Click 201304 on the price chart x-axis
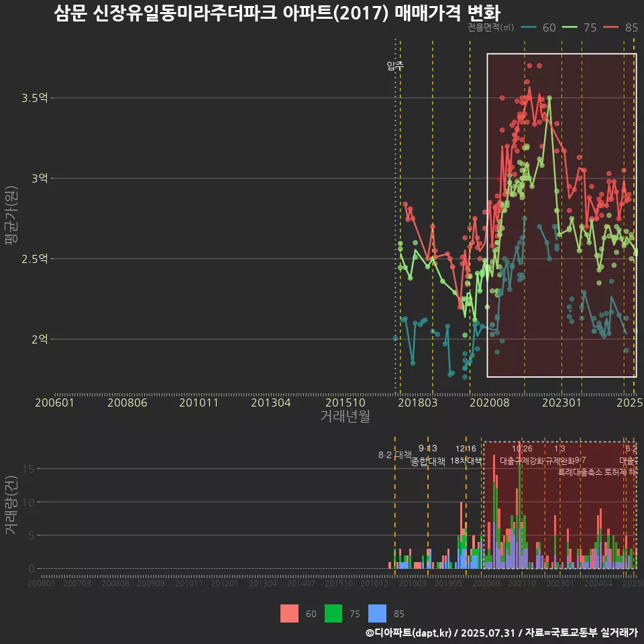The height and width of the screenshot is (644, 644). (x=270, y=402)
